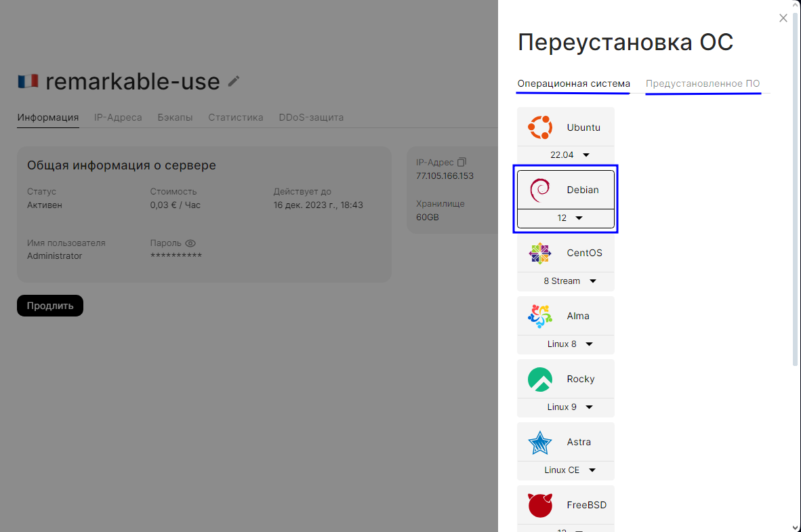The height and width of the screenshot is (532, 801).
Task: Pick the AlmaLinux logo icon
Action: 540,316
